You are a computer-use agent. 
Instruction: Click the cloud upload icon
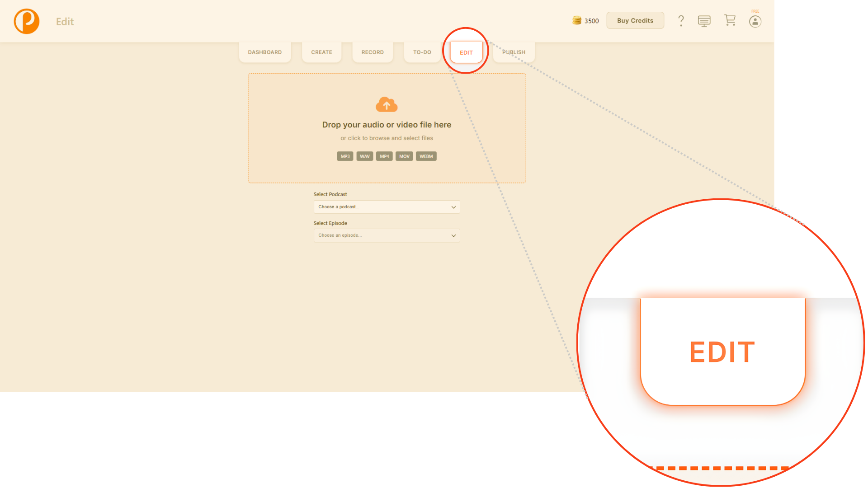click(x=387, y=104)
